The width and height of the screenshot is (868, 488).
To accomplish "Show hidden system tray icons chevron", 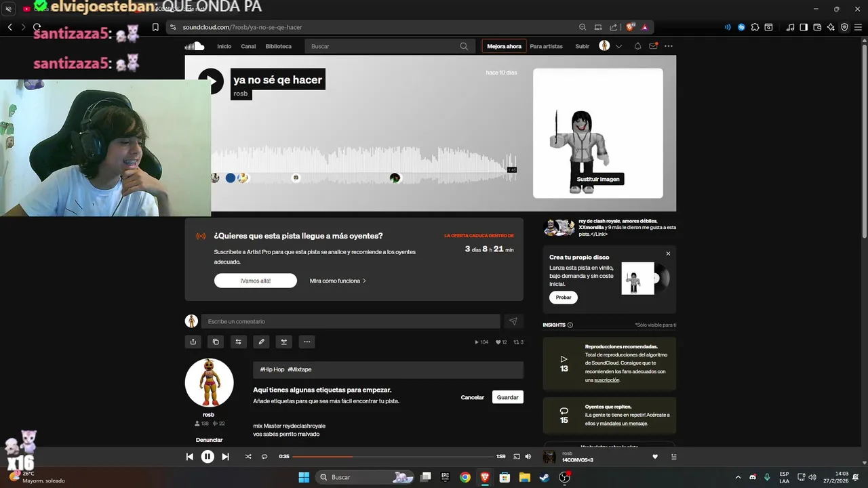I will click(740, 477).
